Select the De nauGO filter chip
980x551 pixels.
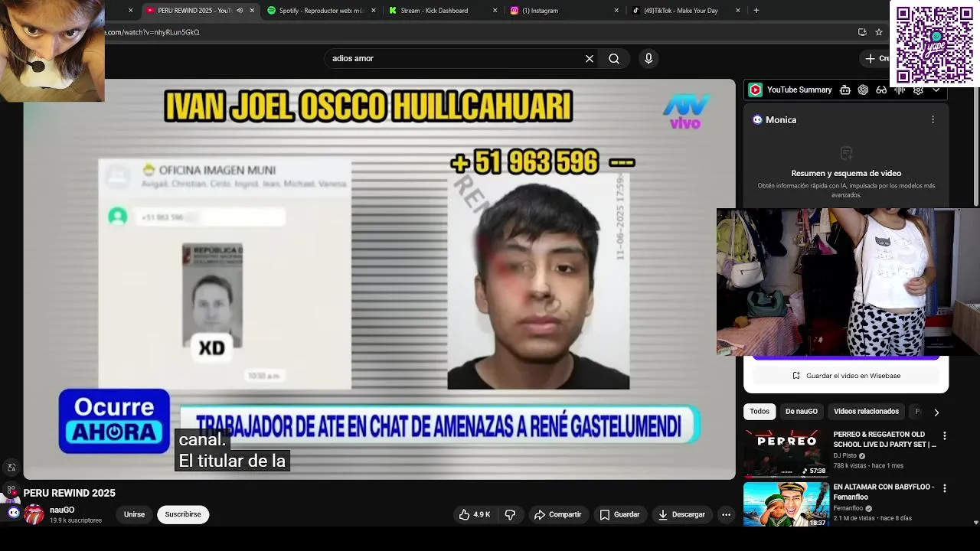coord(802,412)
